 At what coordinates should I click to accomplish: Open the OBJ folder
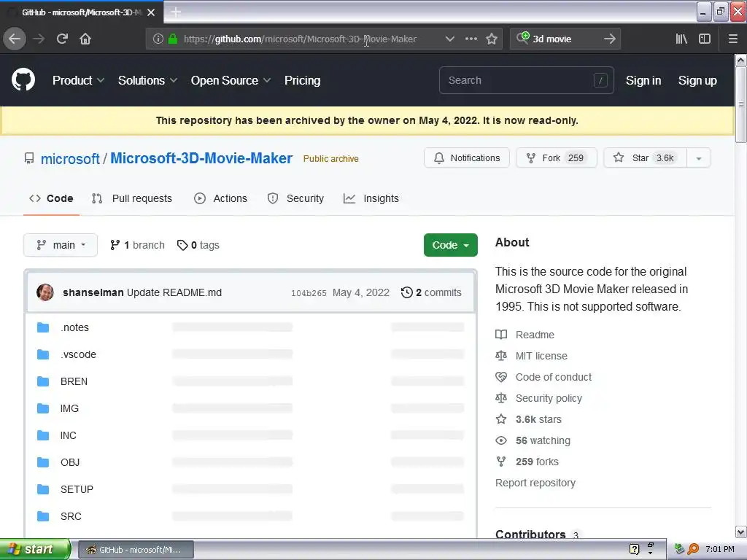pyautogui.click(x=70, y=462)
